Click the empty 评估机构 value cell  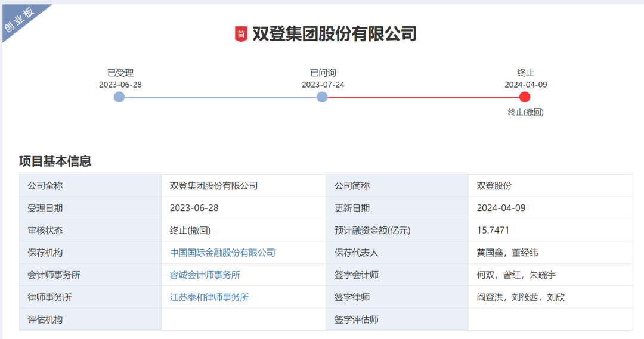pos(243,319)
